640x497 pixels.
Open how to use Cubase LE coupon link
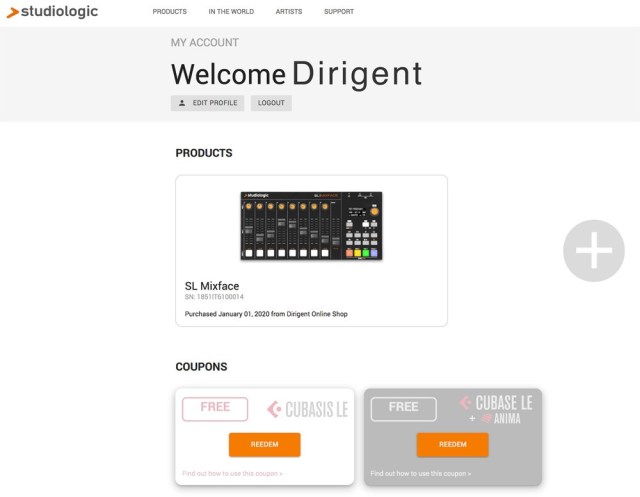click(421, 473)
